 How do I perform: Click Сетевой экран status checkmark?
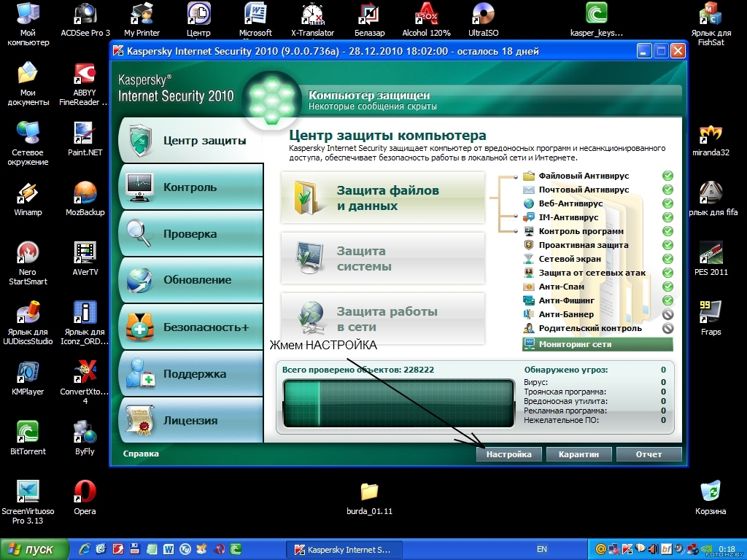[668, 259]
